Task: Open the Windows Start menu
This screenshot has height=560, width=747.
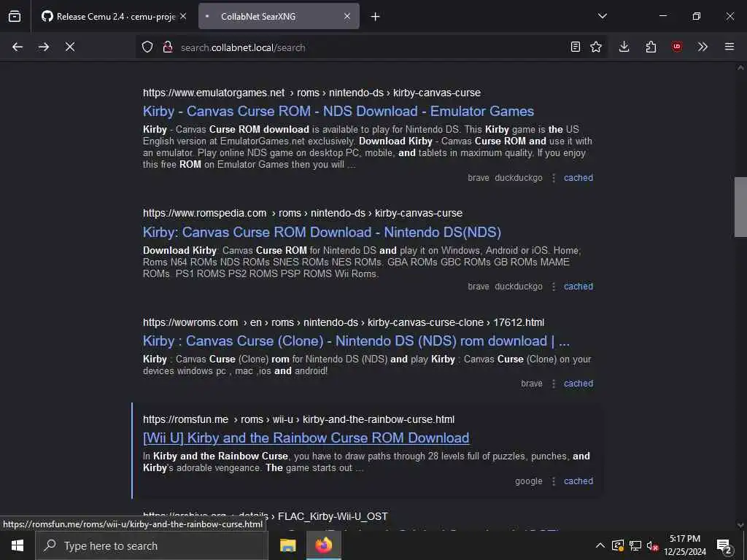Action: click(18, 545)
